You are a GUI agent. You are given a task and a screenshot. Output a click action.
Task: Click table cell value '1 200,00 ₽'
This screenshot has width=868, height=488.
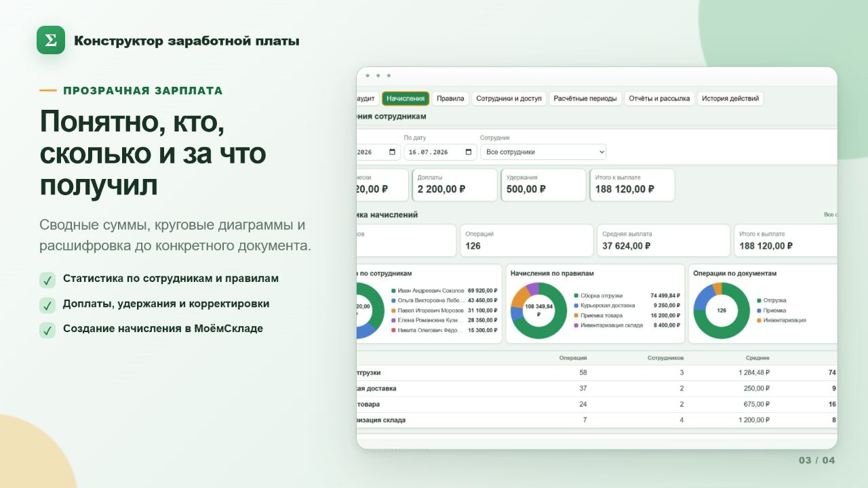(x=754, y=420)
